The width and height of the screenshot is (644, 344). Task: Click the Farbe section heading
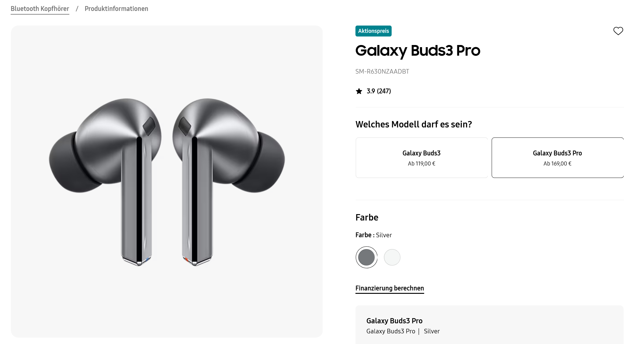(x=367, y=217)
